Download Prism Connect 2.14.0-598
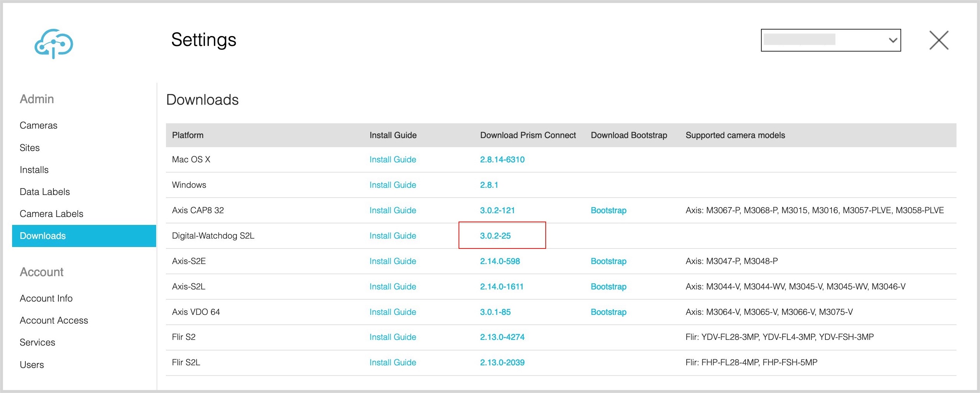Screen dimensions: 980x393 coord(500,261)
